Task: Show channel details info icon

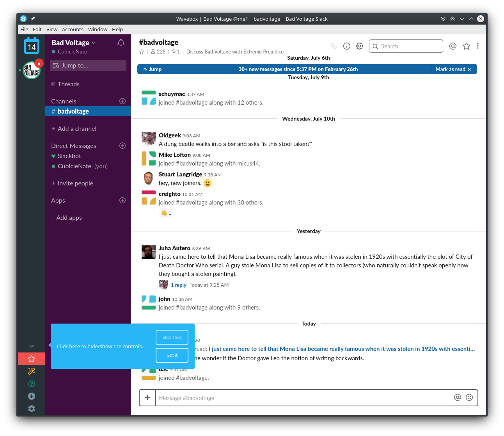Action: (x=347, y=46)
